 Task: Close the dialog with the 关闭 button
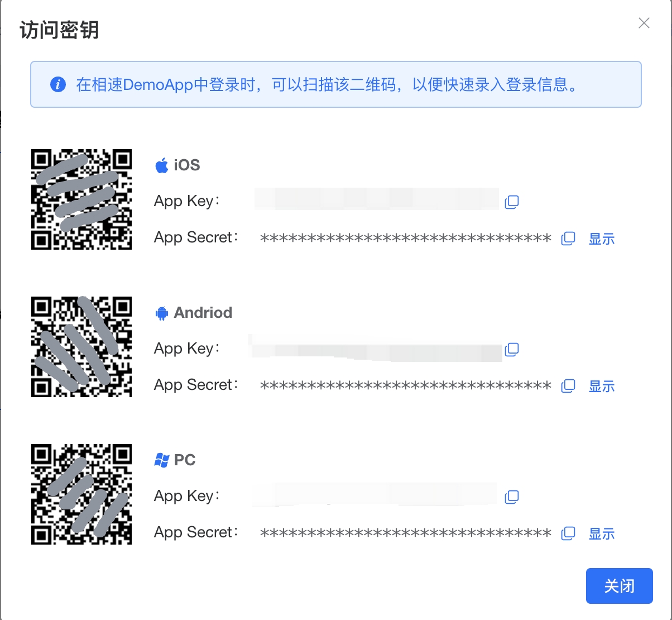620,586
